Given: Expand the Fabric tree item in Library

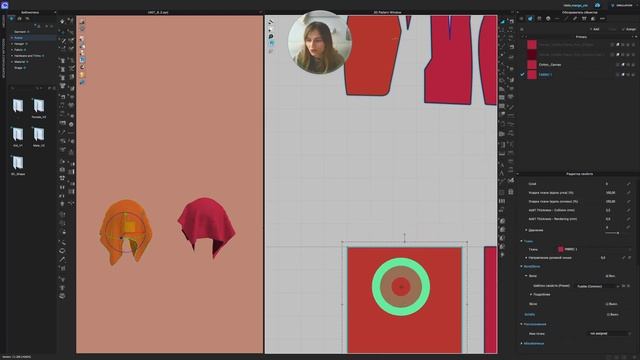Looking at the screenshot, I should click(12, 50).
